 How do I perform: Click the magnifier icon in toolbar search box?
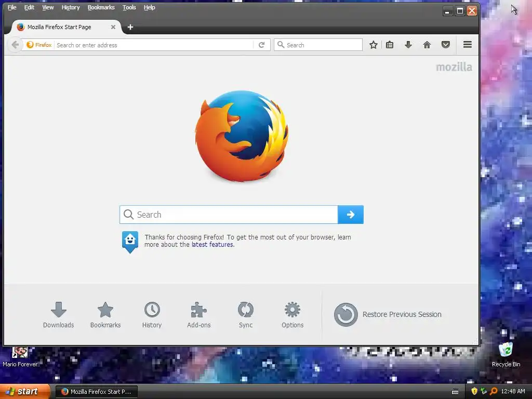pos(281,45)
